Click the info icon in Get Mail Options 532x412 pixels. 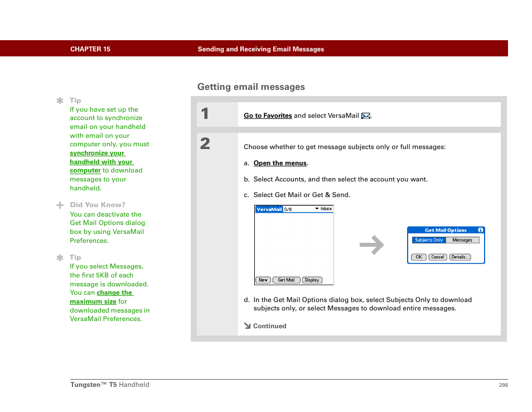(x=481, y=230)
